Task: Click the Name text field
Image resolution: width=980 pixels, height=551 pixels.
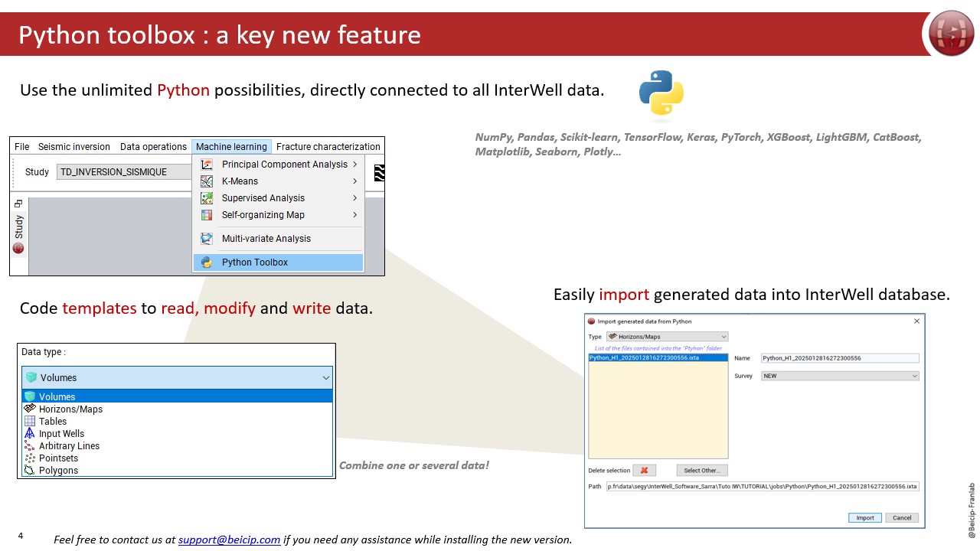Action: 840,358
